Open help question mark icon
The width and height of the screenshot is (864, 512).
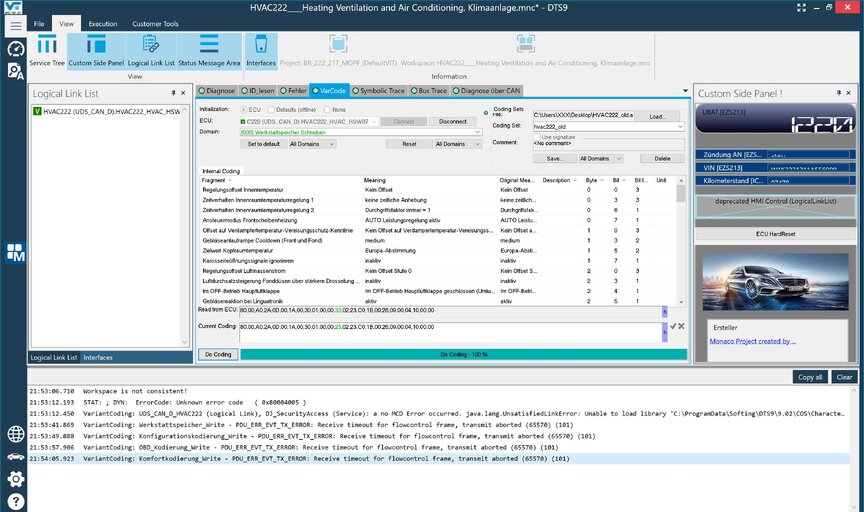tap(15, 501)
